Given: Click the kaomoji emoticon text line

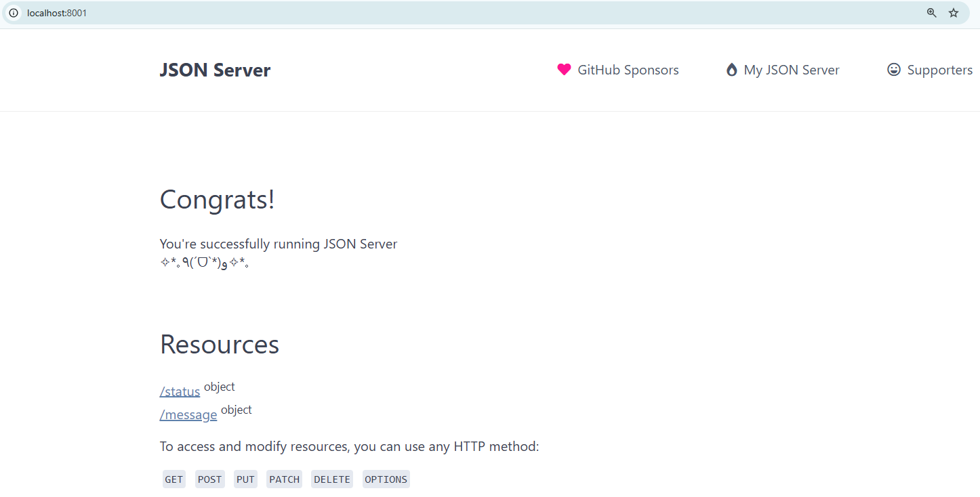Looking at the screenshot, I should 205,263.
